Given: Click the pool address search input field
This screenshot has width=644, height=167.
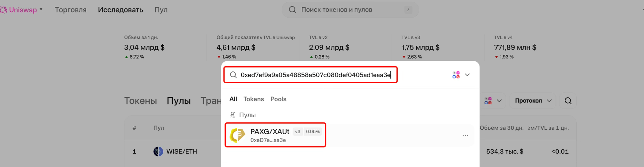Looking at the screenshot, I should point(316,75).
